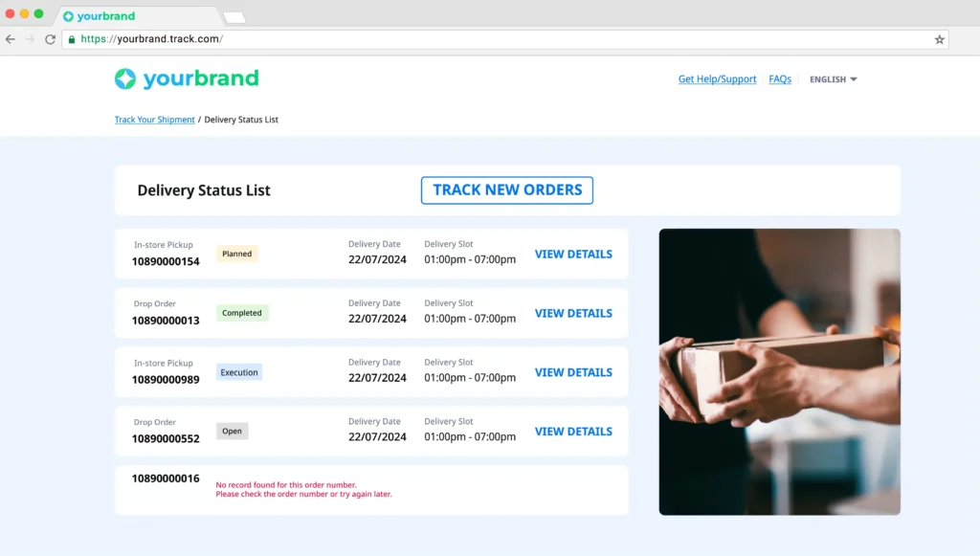The width and height of the screenshot is (980, 556).
Task: Click the browser back arrow
Action: click(11, 39)
